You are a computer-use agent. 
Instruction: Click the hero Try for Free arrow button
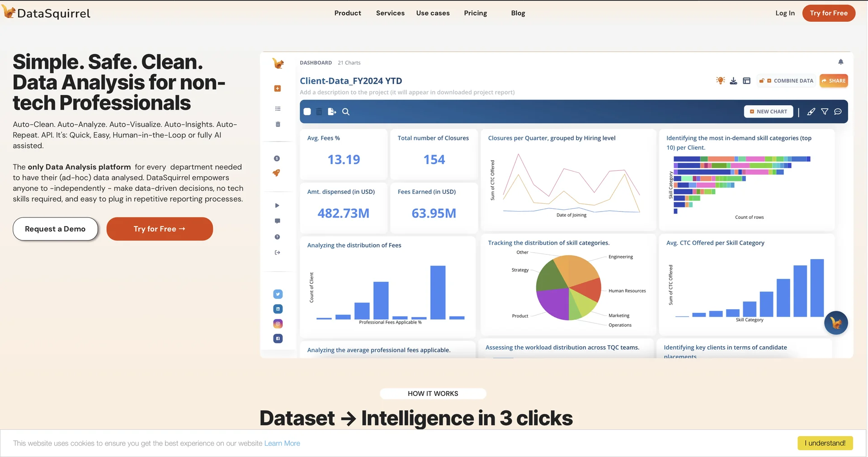(x=160, y=229)
